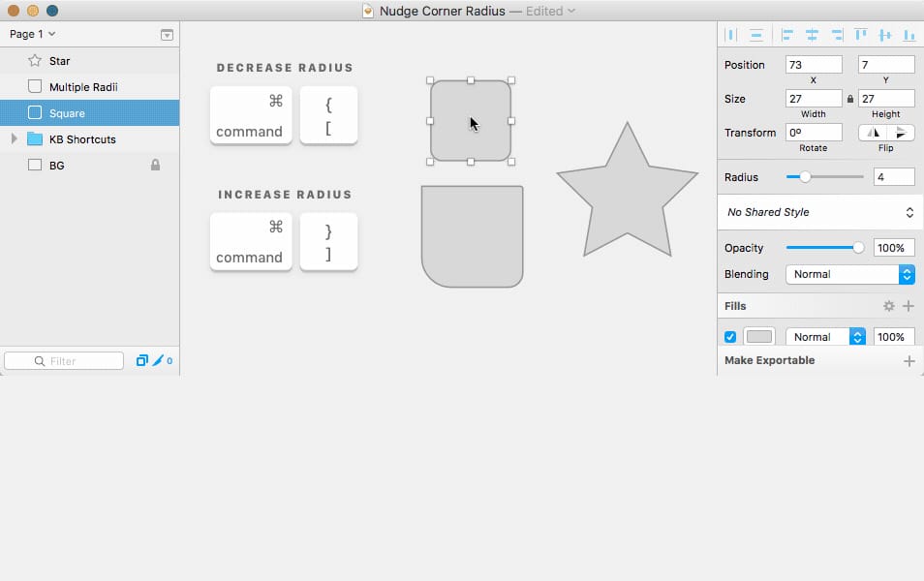The height and width of the screenshot is (581, 924).
Task: Align the selected layer to the top
Action: 859,34
